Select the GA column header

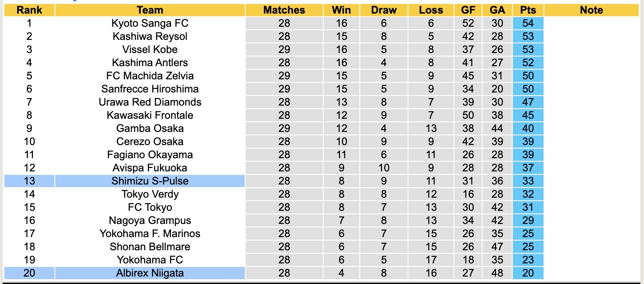(497, 10)
